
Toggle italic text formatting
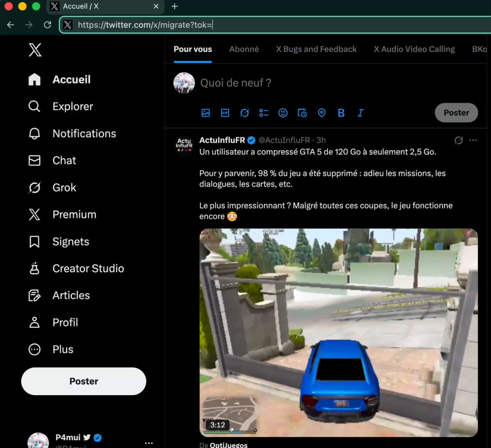pyautogui.click(x=360, y=113)
